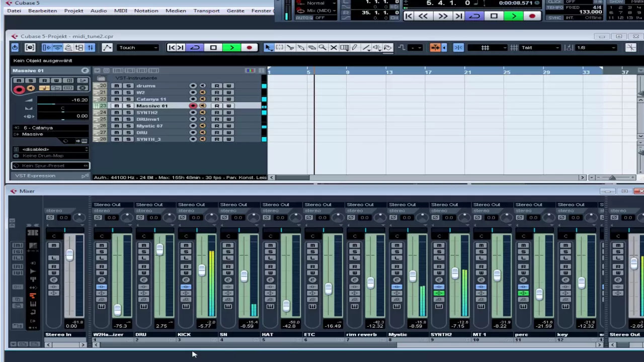Toggle Autoscroll orange button
The width and height of the screenshot is (644, 362).
click(436, 47)
